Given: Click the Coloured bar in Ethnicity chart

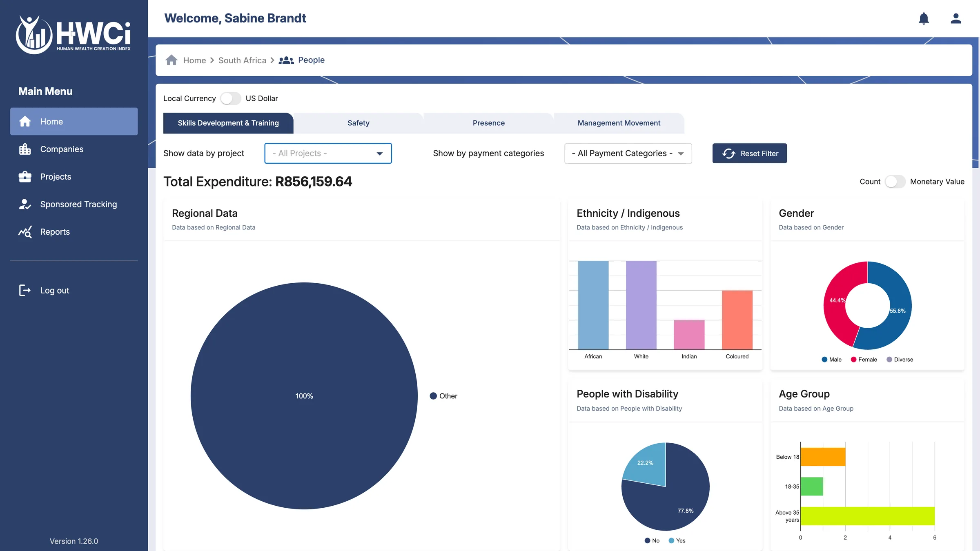Looking at the screenshot, I should (x=737, y=320).
